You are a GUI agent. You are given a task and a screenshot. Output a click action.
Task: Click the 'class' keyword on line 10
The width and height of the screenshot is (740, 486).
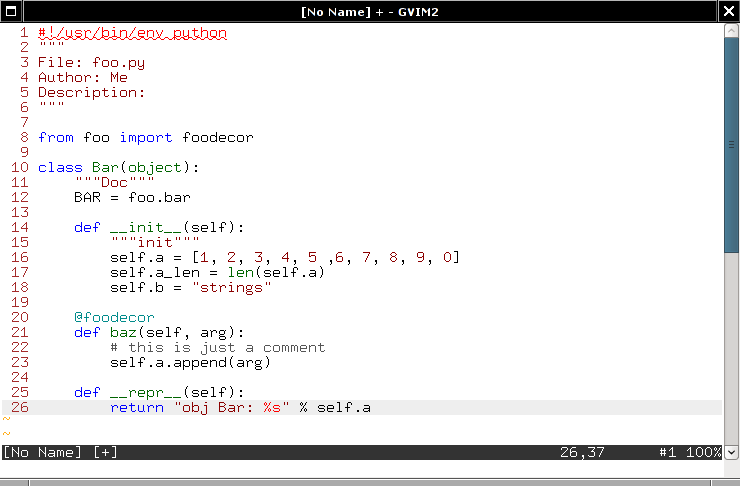[60, 168]
